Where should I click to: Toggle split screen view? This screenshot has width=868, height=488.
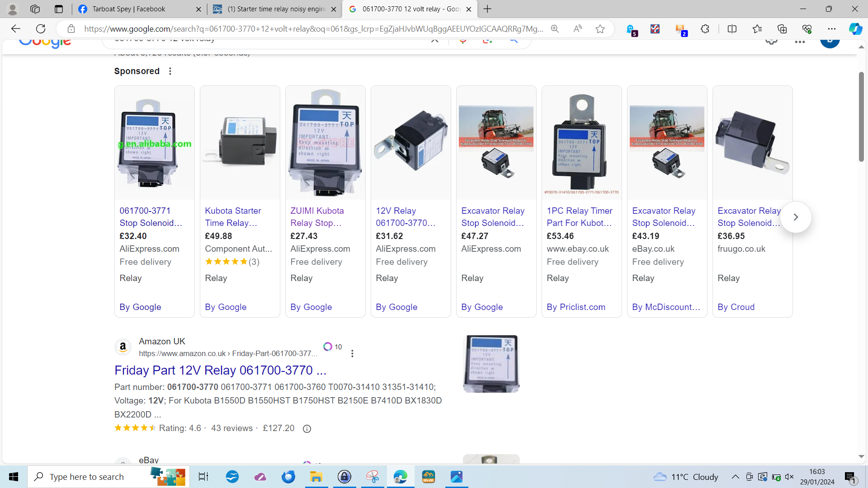[732, 29]
